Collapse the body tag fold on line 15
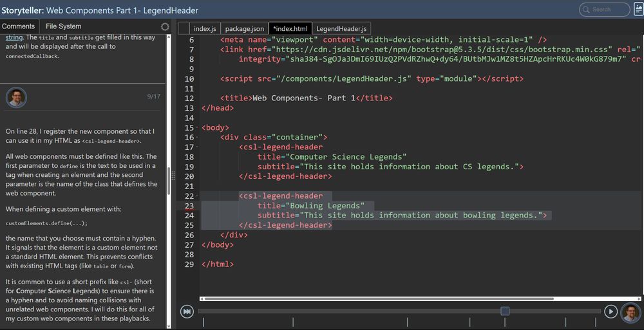 198,127
